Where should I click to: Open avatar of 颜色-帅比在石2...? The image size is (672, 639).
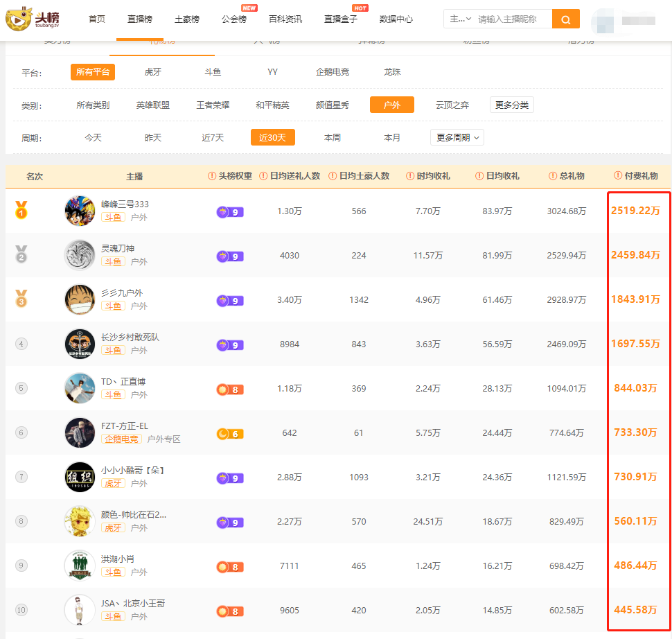pos(80,521)
